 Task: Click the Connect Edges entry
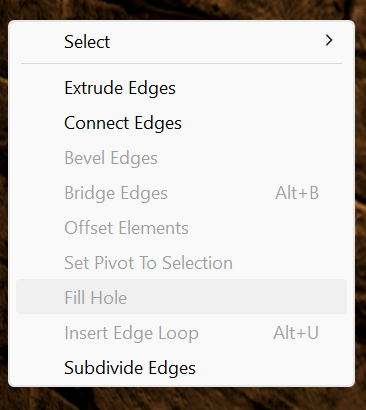181,123
